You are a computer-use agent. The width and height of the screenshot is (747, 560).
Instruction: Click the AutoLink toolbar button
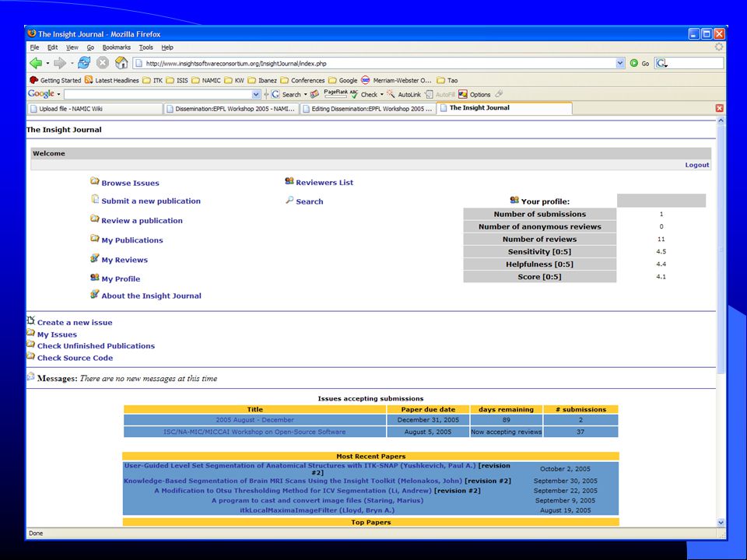pos(404,94)
